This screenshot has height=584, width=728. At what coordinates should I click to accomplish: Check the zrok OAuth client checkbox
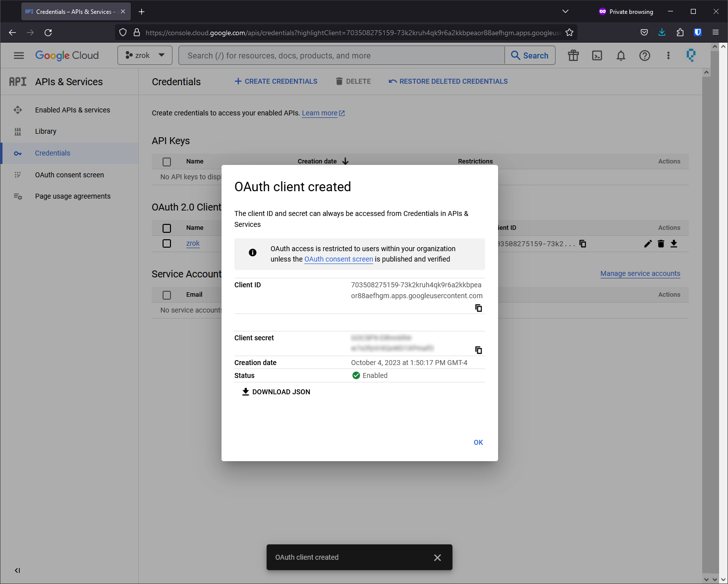tap(167, 244)
